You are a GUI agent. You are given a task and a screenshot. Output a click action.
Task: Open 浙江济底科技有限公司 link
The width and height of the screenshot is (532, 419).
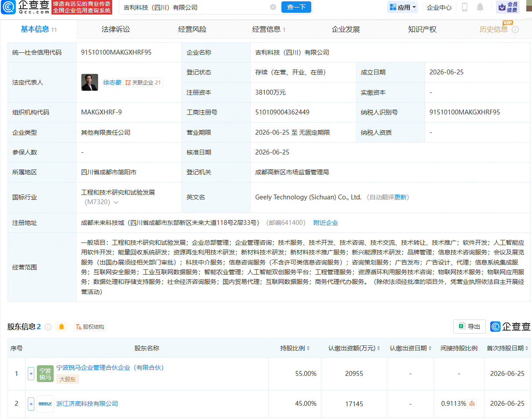coord(87,404)
